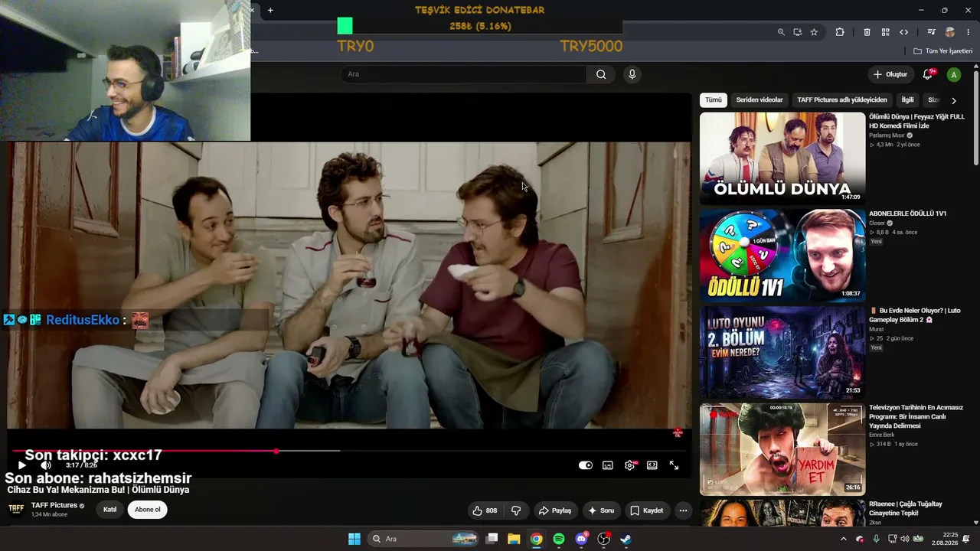Open the Chrome profile picture
The height and width of the screenshot is (551, 980).
tap(950, 32)
